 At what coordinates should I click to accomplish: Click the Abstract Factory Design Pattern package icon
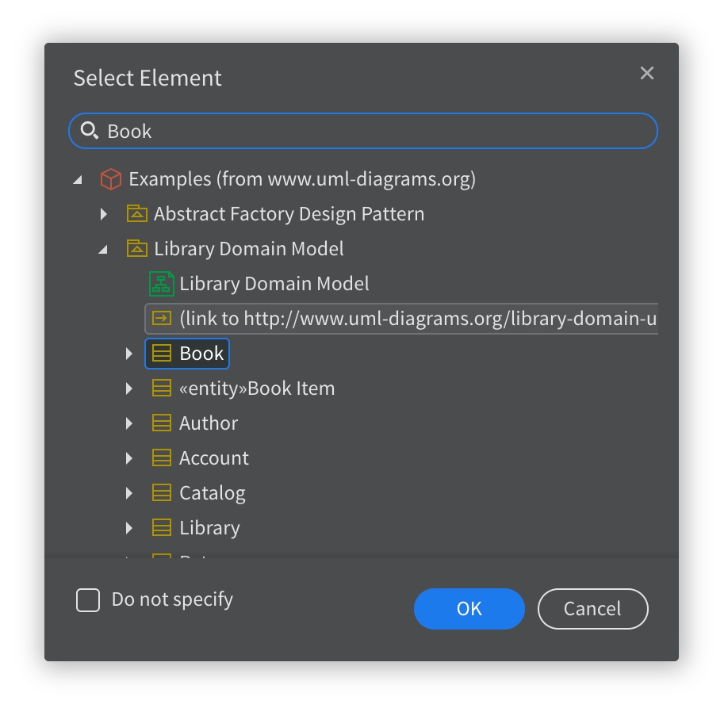(x=137, y=214)
